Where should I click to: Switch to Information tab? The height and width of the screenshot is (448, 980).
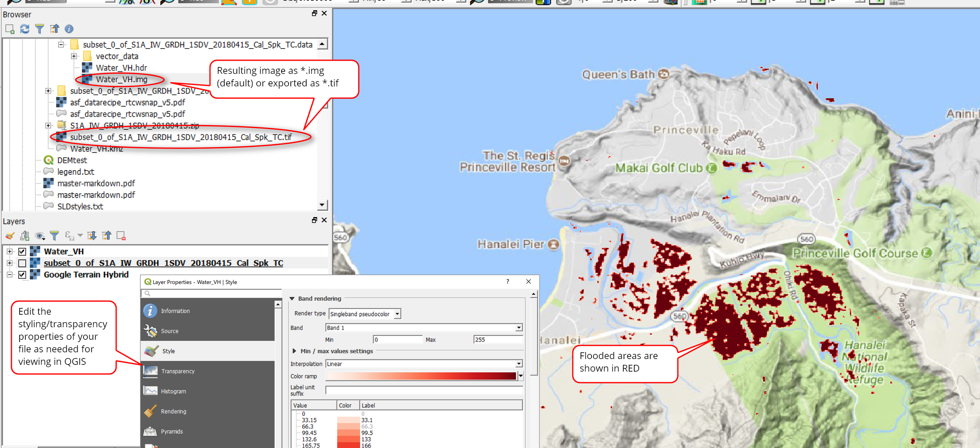tap(208, 311)
